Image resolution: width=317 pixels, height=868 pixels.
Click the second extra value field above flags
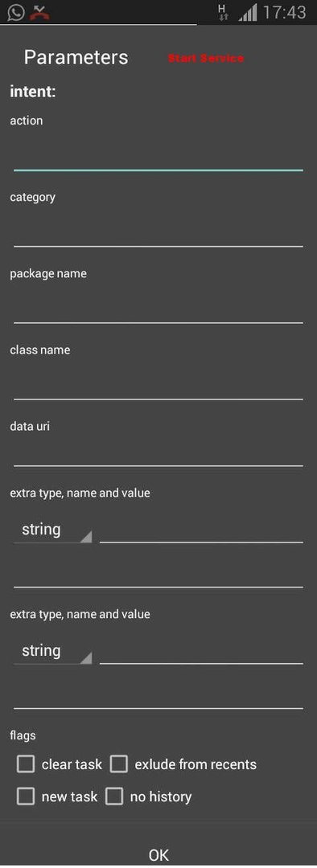(x=158, y=695)
